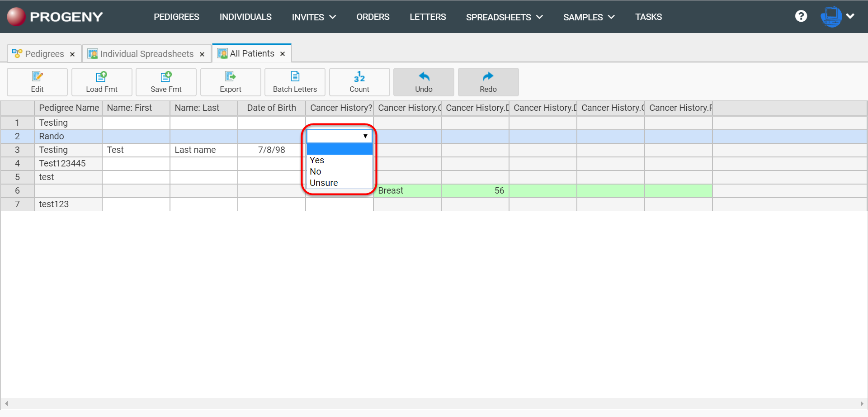This screenshot has width=868, height=417.
Task: Select Yes in the Cancer History dropdown
Action: tap(316, 160)
